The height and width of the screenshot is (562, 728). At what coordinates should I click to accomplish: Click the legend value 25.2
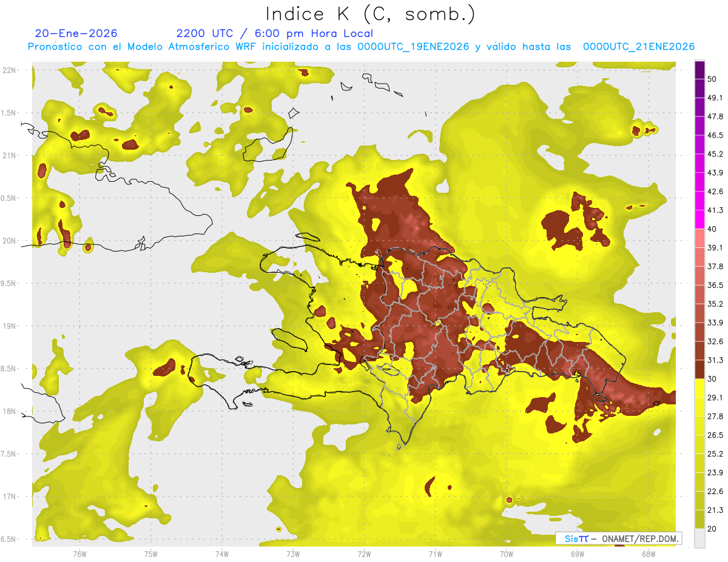(715, 454)
